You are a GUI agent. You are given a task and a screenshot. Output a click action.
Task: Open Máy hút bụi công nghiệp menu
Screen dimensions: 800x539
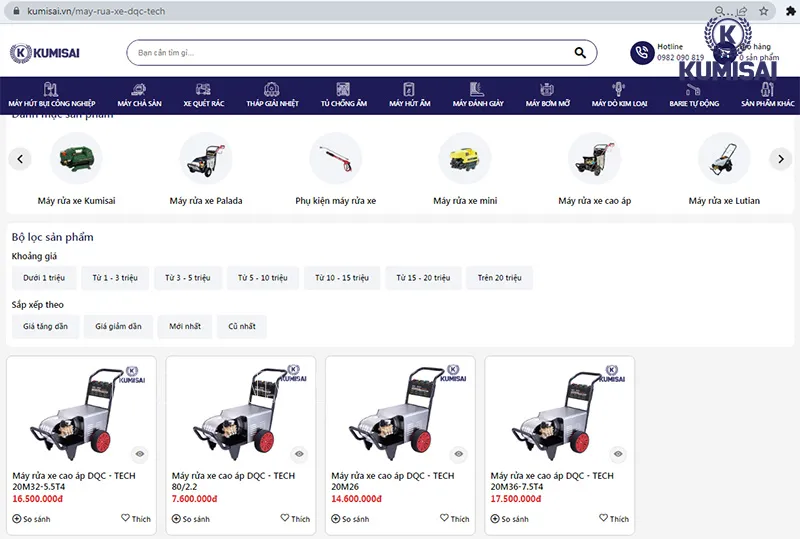click(x=52, y=95)
